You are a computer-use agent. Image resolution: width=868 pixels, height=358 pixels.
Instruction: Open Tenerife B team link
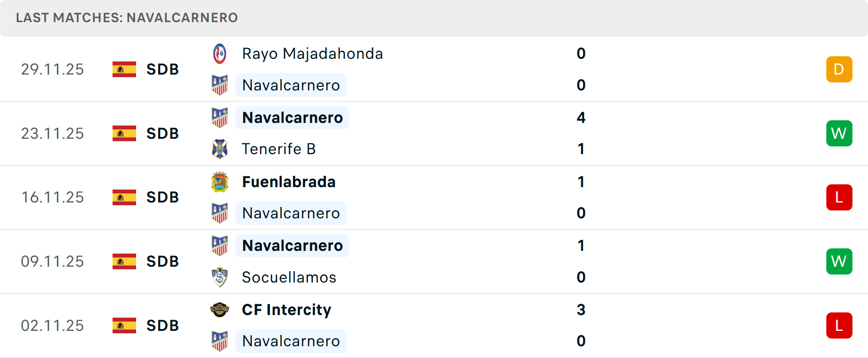coord(278,149)
